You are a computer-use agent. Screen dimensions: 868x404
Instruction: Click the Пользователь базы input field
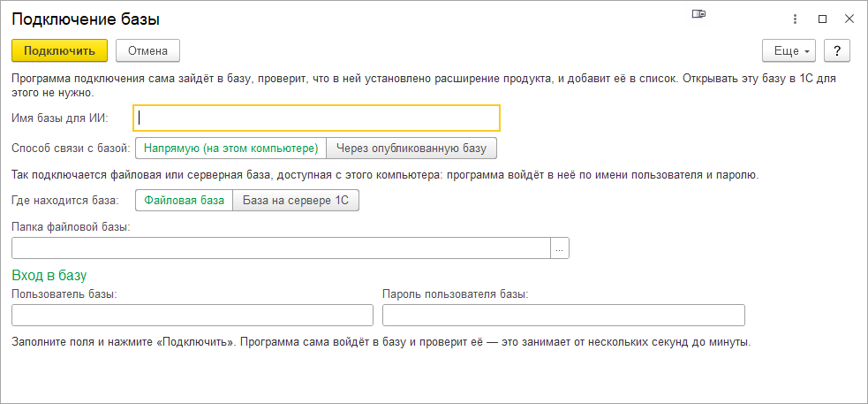[x=192, y=315]
